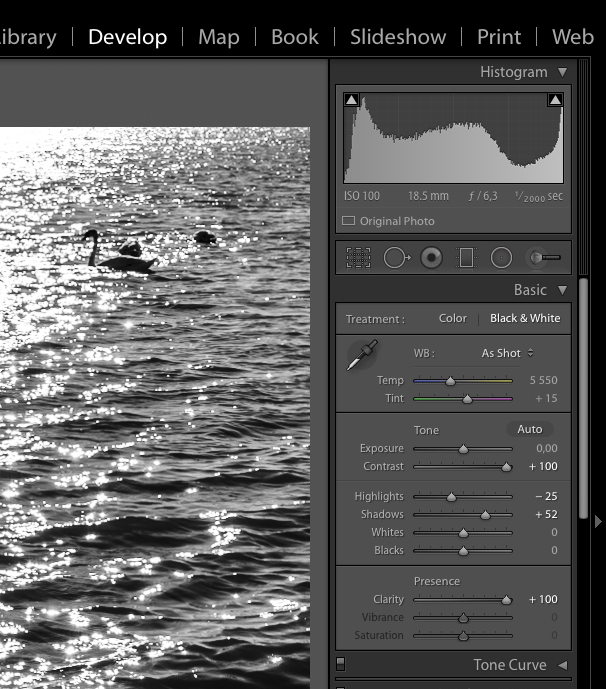The width and height of the screenshot is (606, 689).
Task: Enable the Original Photo checkbox
Action: 349,221
